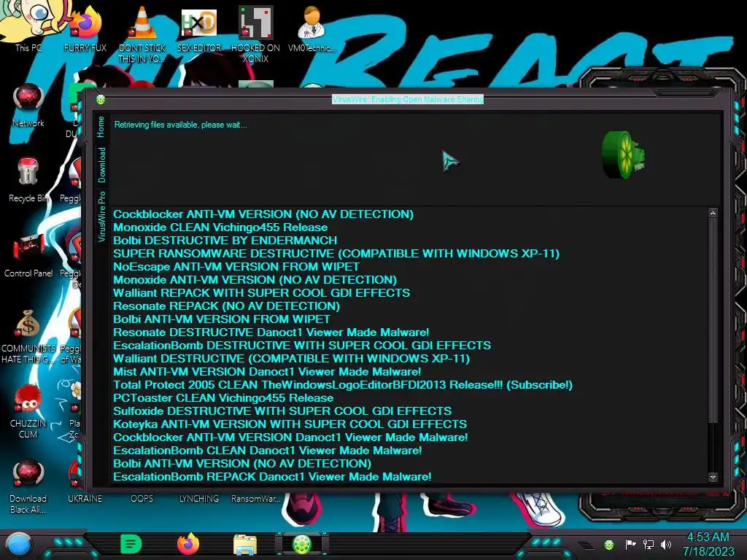747x560 pixels.
Task: Select Resonate REPACK (NO AV DETECTION) entry
Action: tap(226, 306)
